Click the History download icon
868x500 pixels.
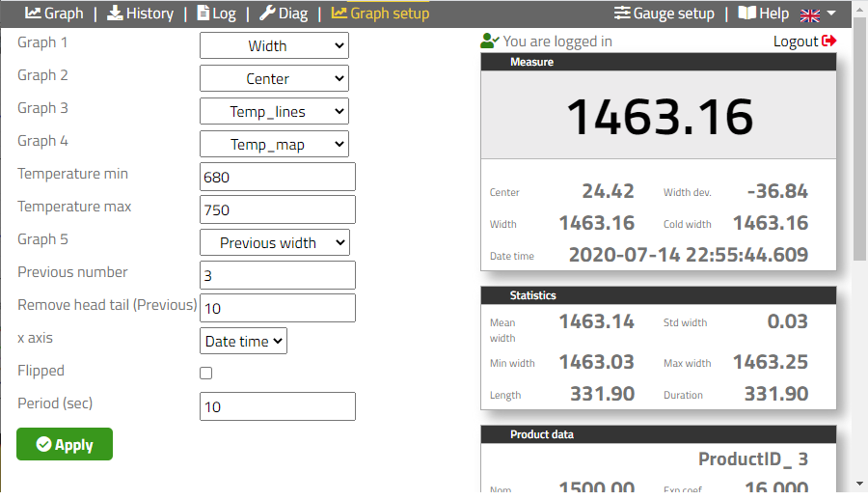[115, 14]
